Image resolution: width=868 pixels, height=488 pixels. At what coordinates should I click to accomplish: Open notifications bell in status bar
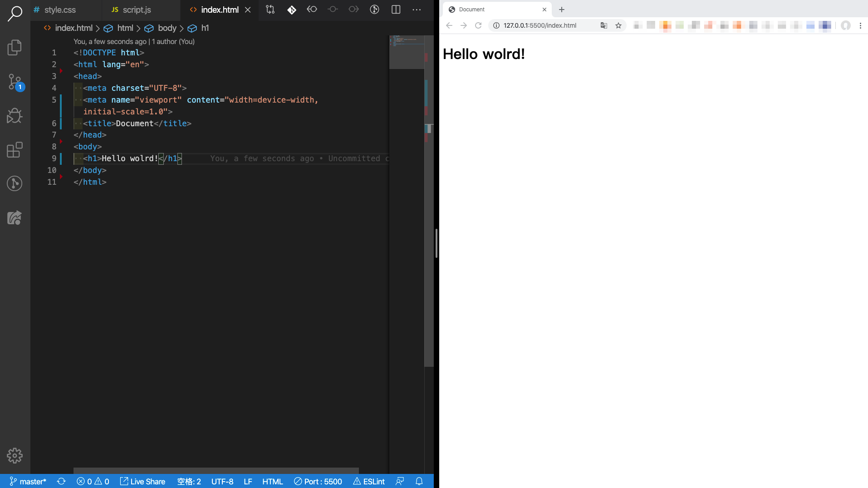[x=419, y=481]
